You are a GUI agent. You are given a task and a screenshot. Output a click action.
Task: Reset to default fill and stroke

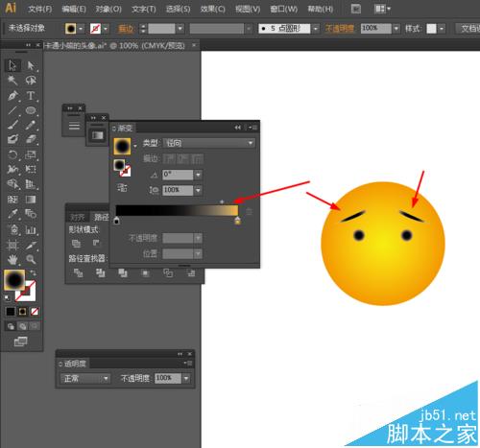(x=7, y=298)
